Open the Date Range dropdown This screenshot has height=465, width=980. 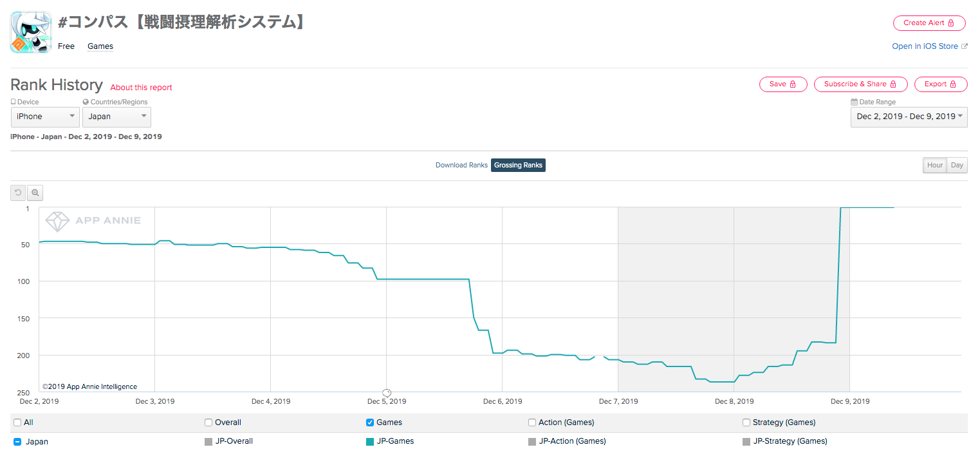[x=909, y=117]
